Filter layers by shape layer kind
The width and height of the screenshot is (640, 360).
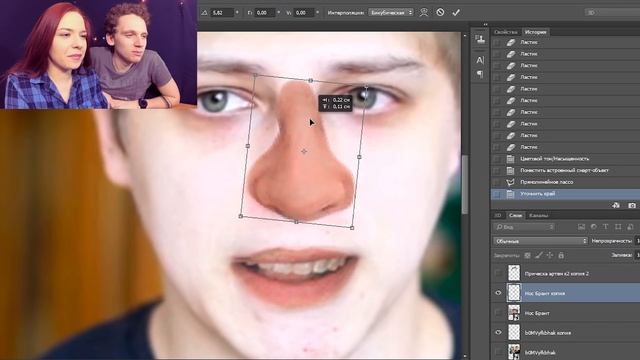point(618,227)
